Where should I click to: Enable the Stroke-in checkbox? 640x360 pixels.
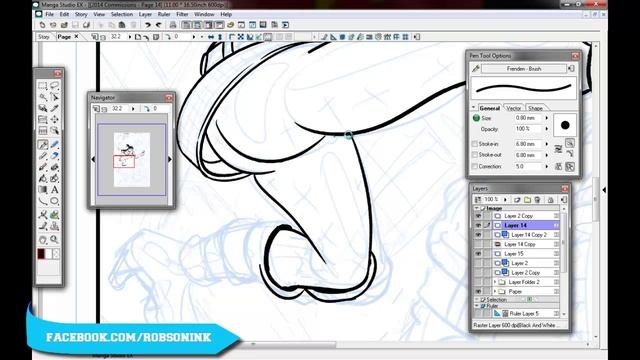pos(474,144)
